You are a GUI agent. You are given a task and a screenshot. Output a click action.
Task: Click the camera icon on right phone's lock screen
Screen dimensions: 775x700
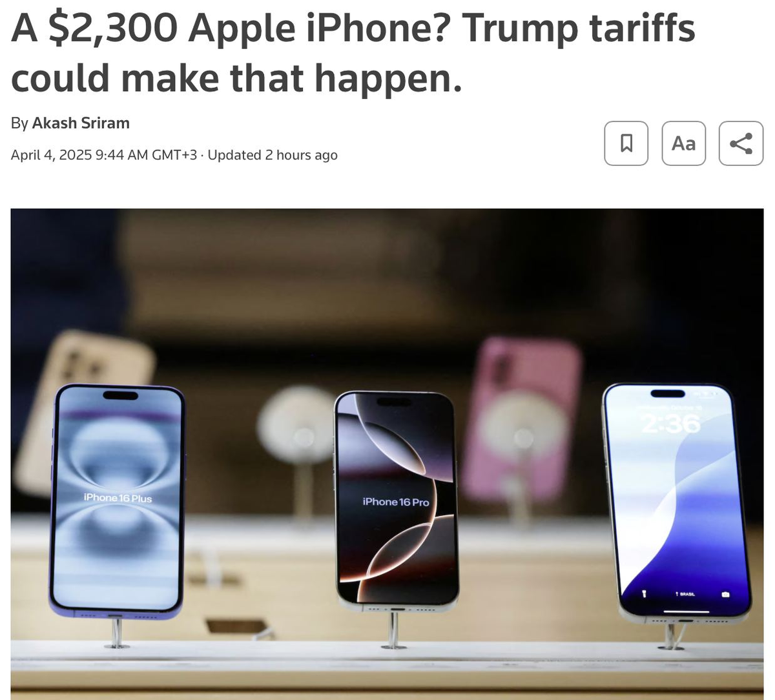725,594
